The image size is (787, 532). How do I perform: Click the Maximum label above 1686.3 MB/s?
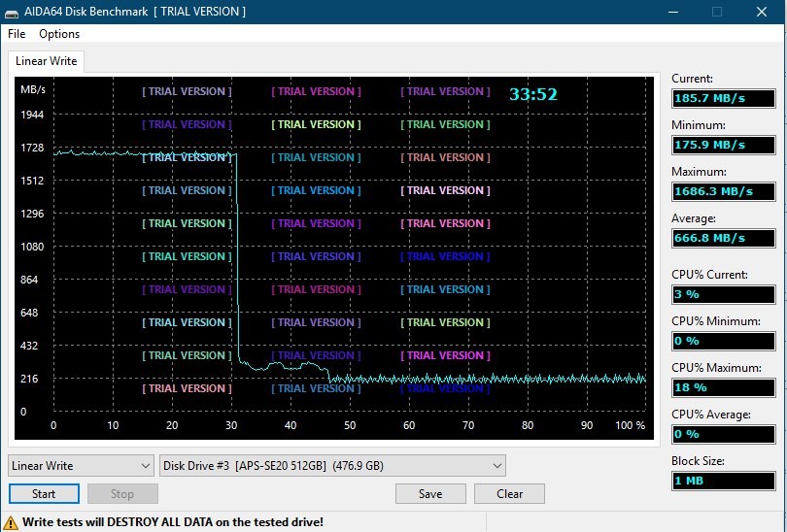(x=699, y=172)
